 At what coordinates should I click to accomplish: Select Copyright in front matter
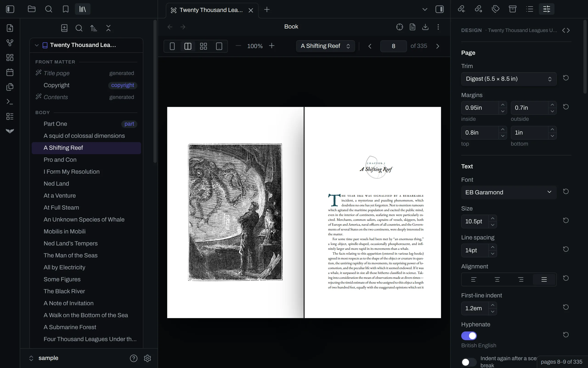point(86,85)
